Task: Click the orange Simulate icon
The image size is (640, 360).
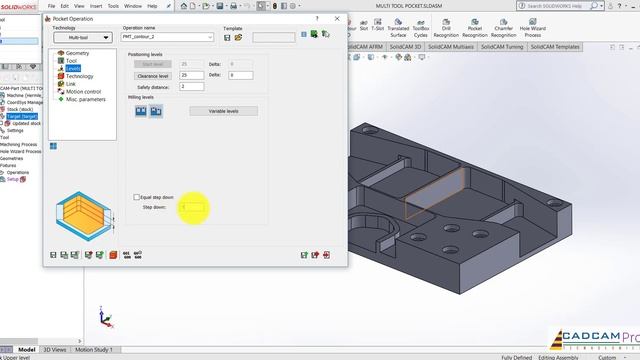Action: tap(113, 255)
